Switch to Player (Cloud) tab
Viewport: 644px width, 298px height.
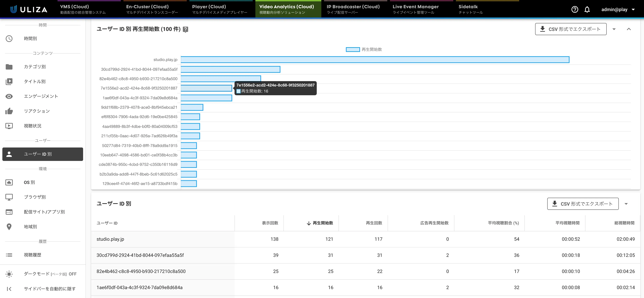click(221, 9)
